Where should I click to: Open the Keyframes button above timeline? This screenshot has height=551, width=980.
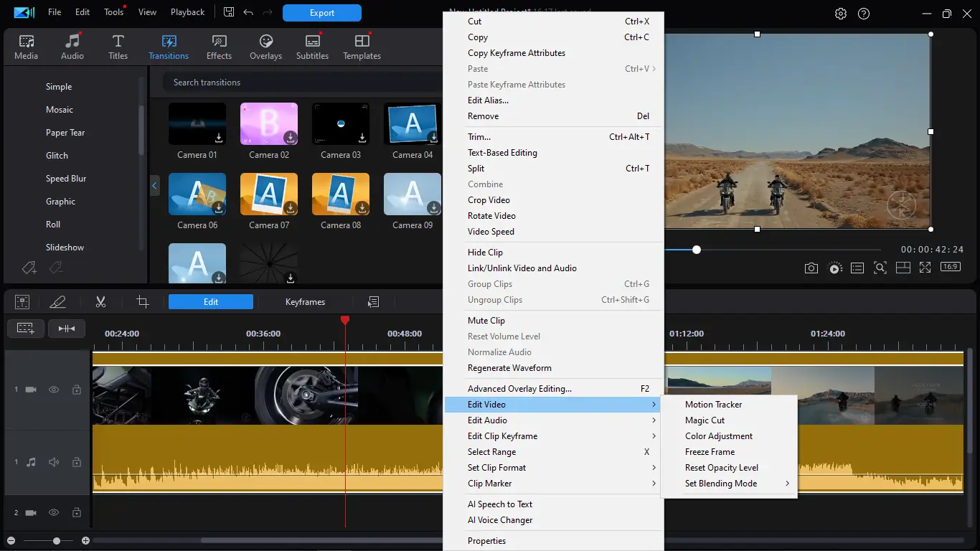(305, 302)
